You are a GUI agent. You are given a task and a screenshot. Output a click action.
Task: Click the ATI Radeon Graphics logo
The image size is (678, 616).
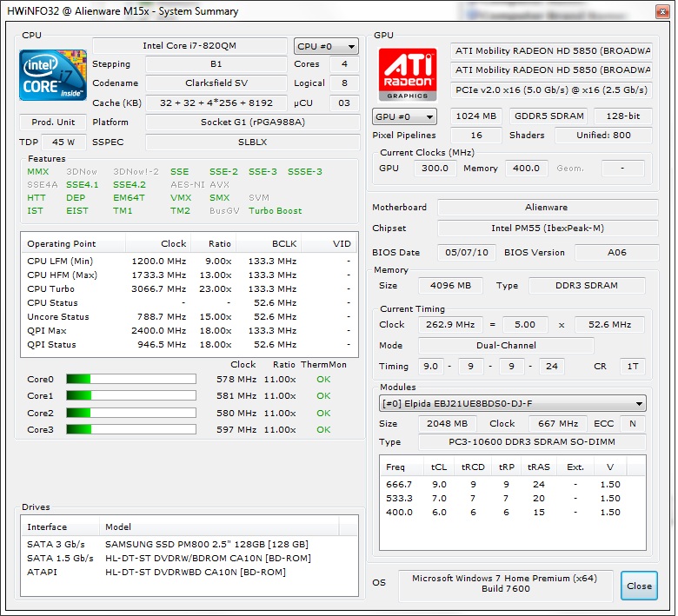[x=408, y=75]
